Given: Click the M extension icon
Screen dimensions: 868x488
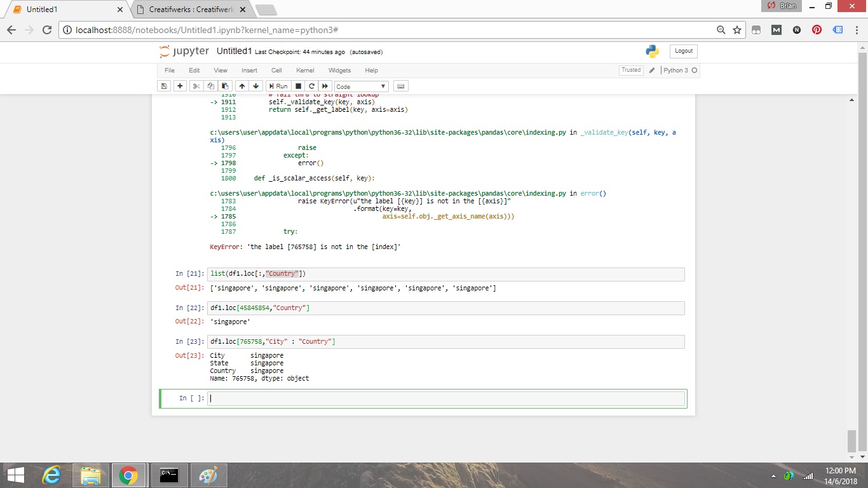Looking at the screenshot, I should coord(776,30).
